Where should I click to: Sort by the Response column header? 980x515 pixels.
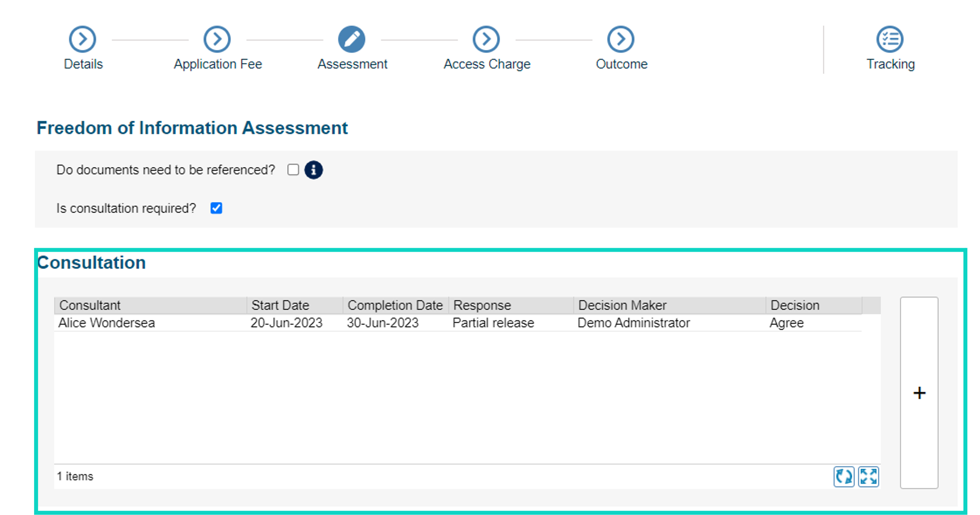[511, 305]
